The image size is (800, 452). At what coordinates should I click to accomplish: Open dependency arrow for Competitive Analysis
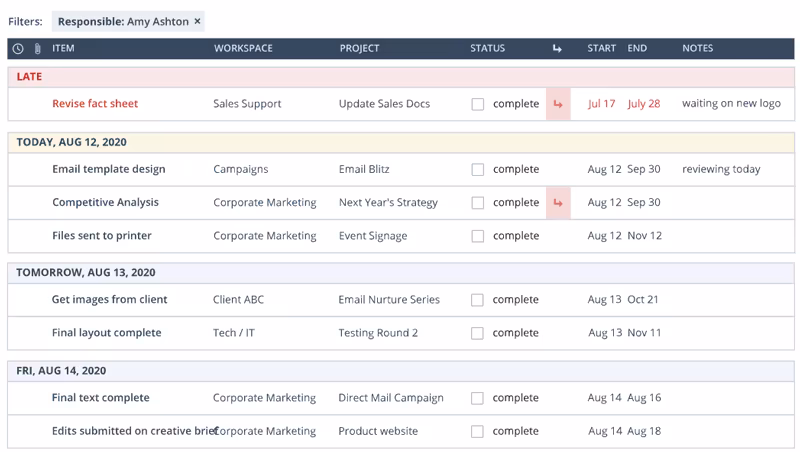[558, 203]
